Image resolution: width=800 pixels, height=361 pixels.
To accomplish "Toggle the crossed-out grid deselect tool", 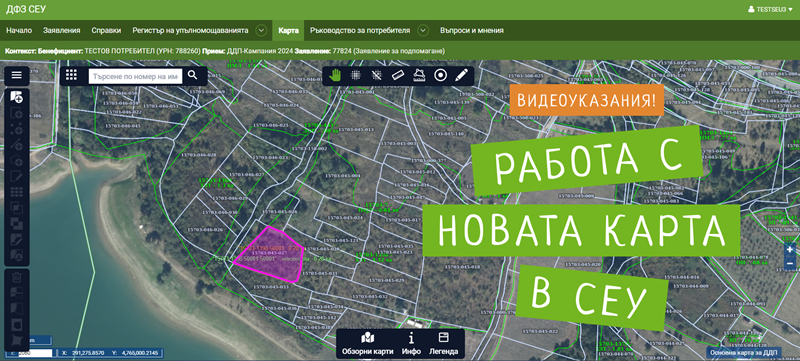I will 377,75.
